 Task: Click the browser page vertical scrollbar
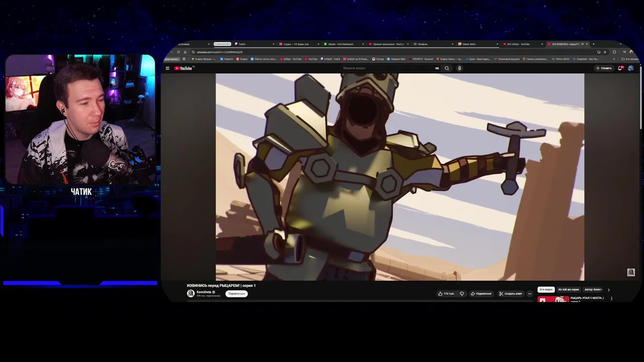(x=640, y=98)
